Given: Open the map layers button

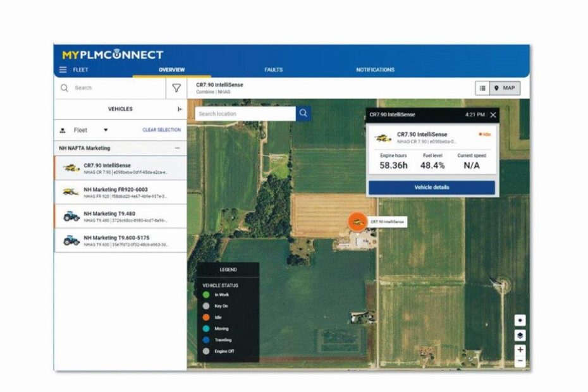Looking at the screenshot, I should 520,335.
